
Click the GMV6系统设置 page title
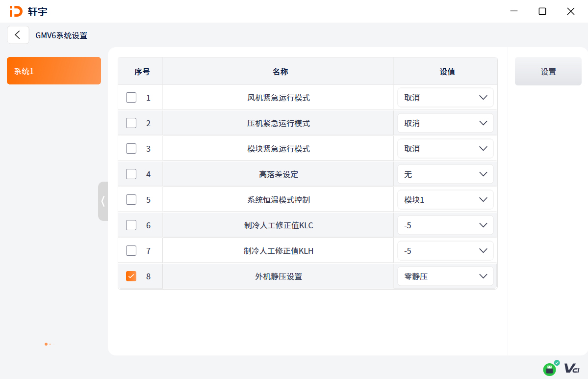pos(60,35)
